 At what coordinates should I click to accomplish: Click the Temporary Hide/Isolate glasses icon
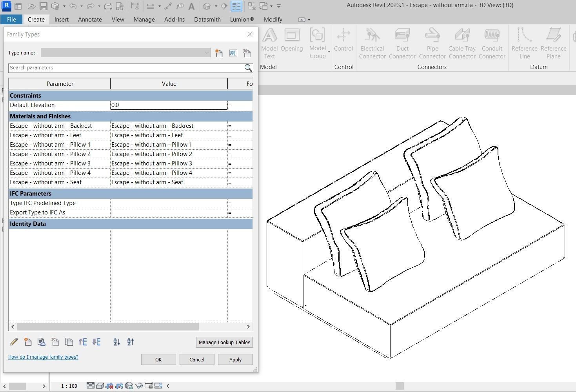pyautogui.click(x=139, y=386)
